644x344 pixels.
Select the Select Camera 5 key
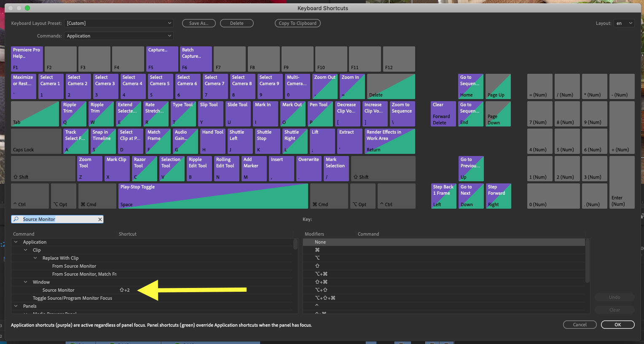(161, 86)
